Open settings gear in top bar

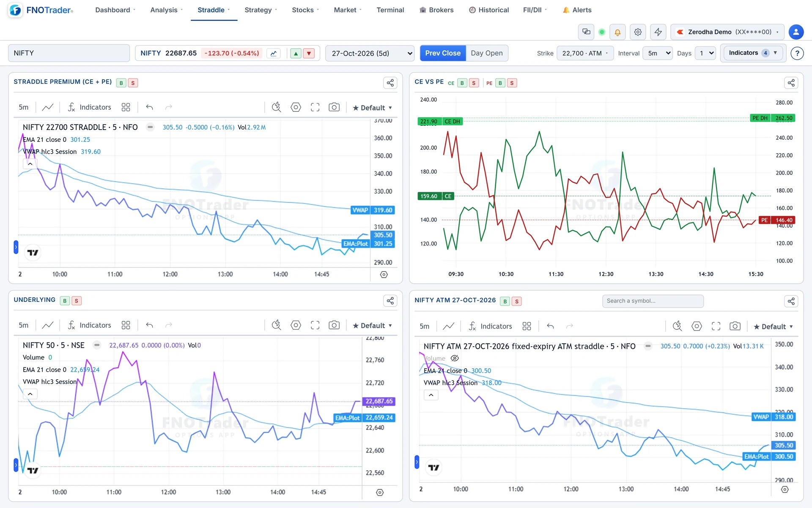pyautogui.click(x=638, y=32)
